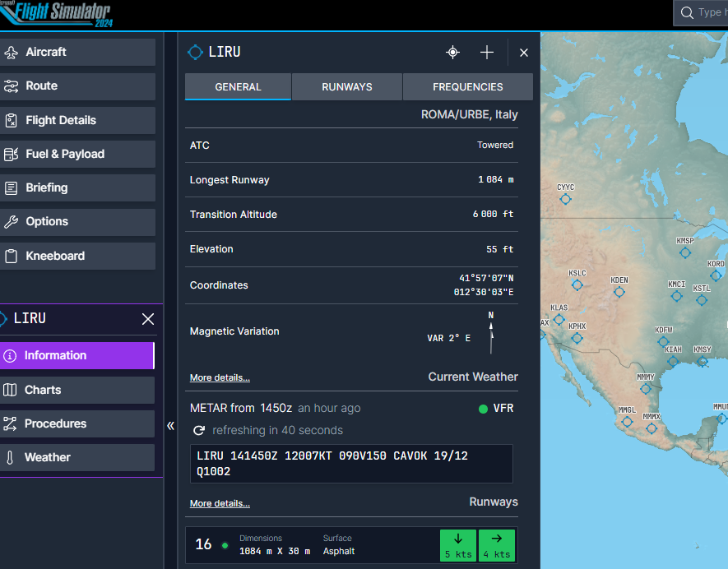Switch to the FREQUENCIES tab

[467, 86]
